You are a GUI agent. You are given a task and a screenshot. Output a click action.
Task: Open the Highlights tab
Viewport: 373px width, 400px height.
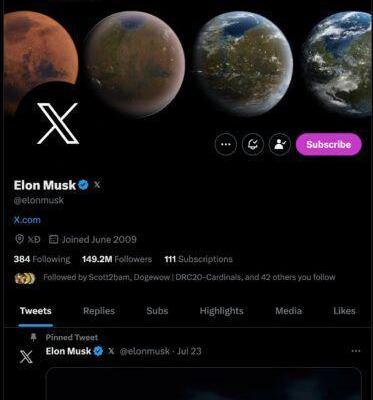tap(221, 311)
